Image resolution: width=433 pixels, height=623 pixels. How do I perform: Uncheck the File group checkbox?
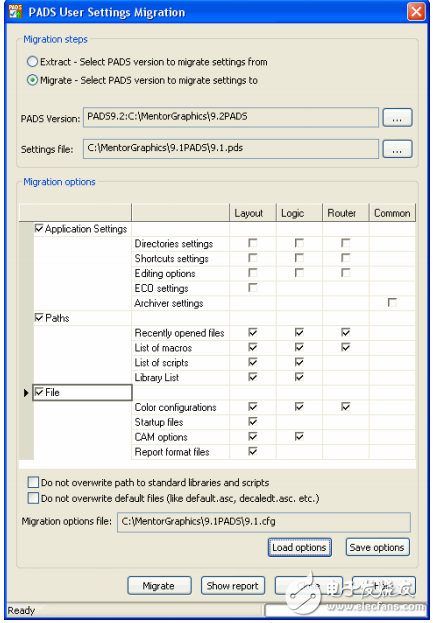[39, 392]
